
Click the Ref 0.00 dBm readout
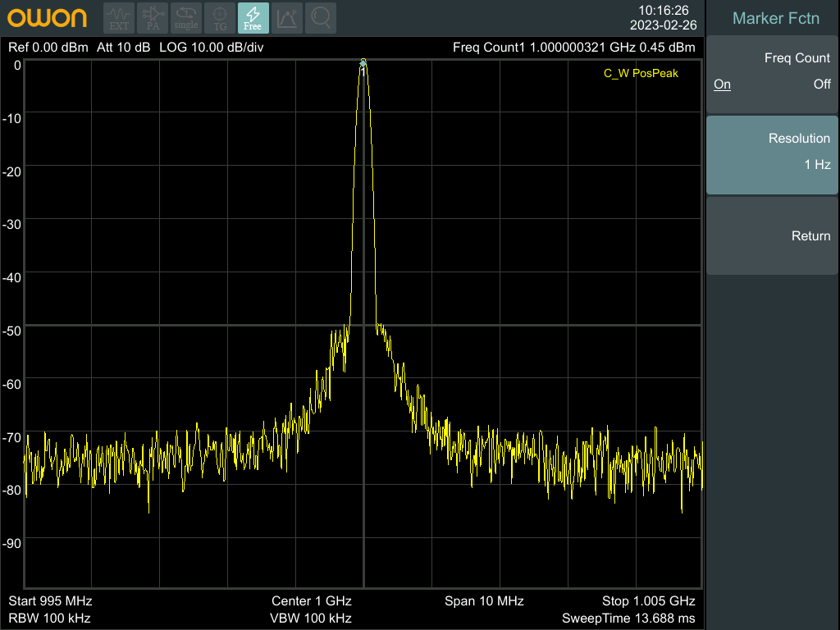point(48,48)
